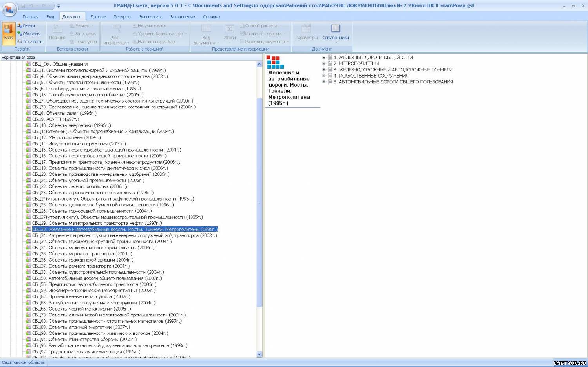588x367 pixels.
Task: Click the list scrollbar down arrow
Action: coord(259,354)
